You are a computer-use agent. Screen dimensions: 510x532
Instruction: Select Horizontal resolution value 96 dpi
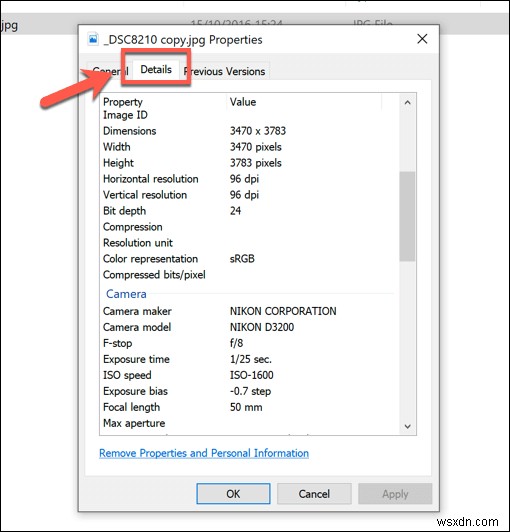click(x=244, y=179)
